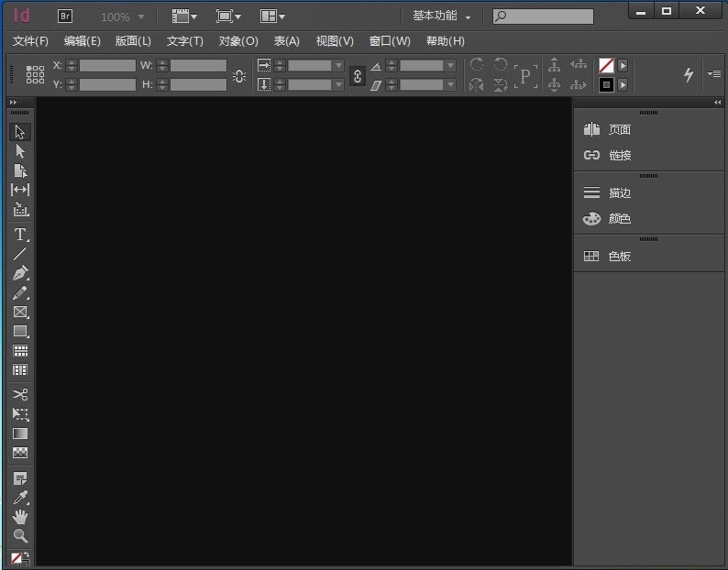Viewport: 728px width, 570px height.
Task: Select the Line tool
Action: click(20, 254)
